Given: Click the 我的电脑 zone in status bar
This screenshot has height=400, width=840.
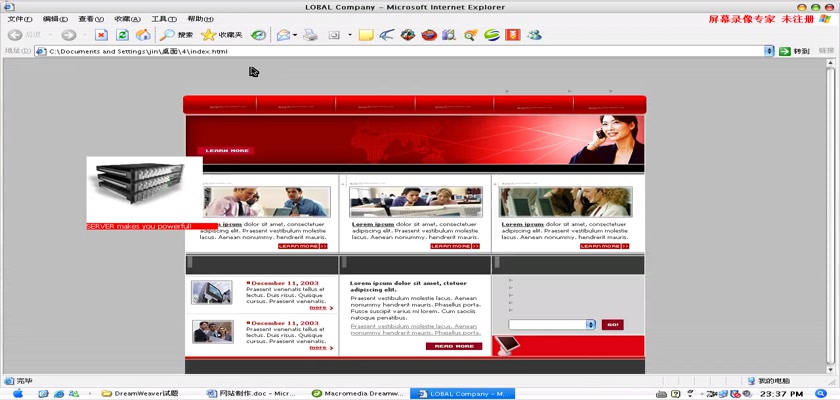Looking at the screenshot, I should pos(769,381).
